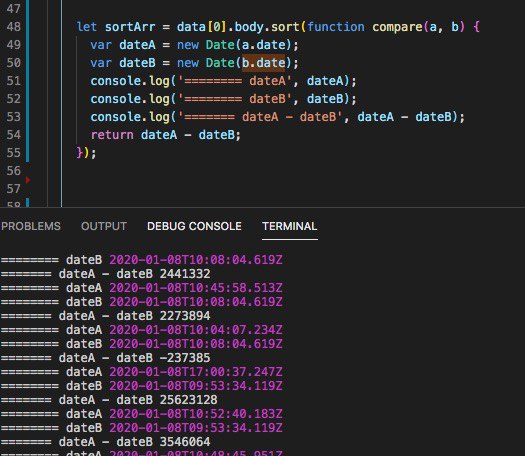The width and height of the screenshot is (525, 456).
Task: Click terminal value -237385
Action: pyautogui.click(x=185, y=358)
